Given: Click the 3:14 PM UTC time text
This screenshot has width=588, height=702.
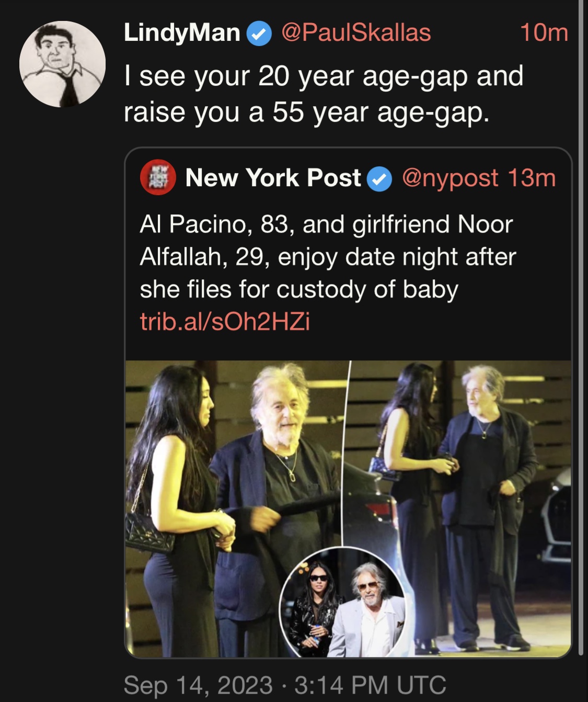Looking at the screenshot, I should (370, 685).
